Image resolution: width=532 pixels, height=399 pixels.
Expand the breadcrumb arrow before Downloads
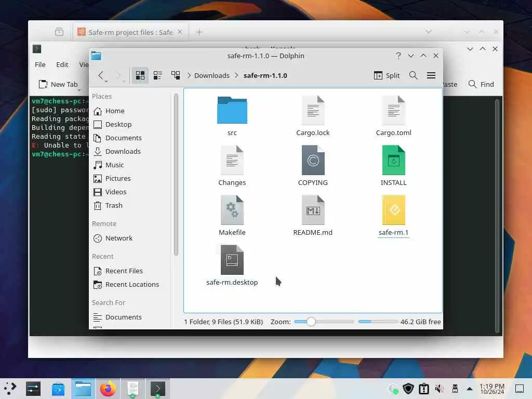189,75
